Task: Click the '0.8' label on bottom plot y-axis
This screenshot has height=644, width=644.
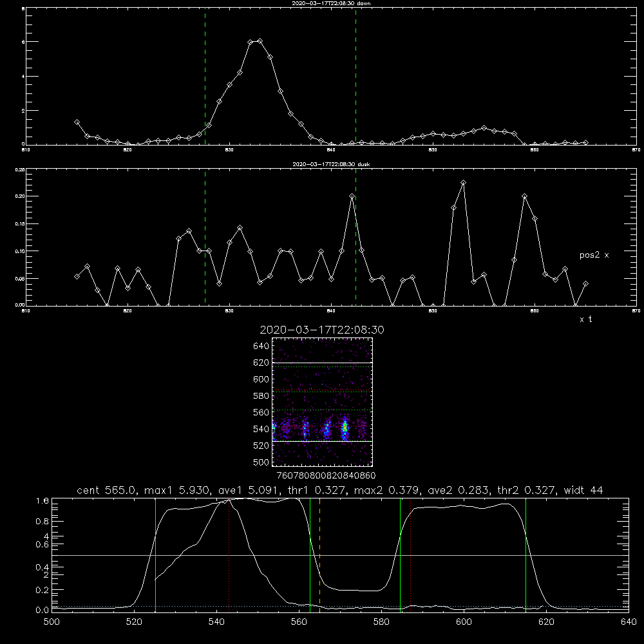Action: click(x=43, y=522)
